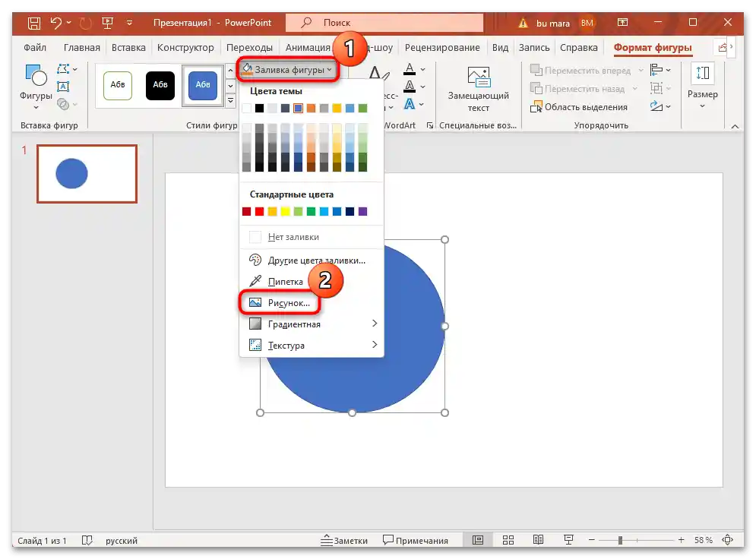Click Заметки in the status bar
This screenshot has height=559, width=756.
[347, 540]
